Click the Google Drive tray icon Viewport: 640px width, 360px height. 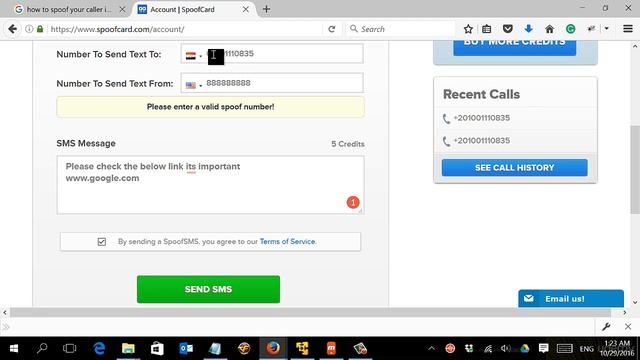pos(525,348)
